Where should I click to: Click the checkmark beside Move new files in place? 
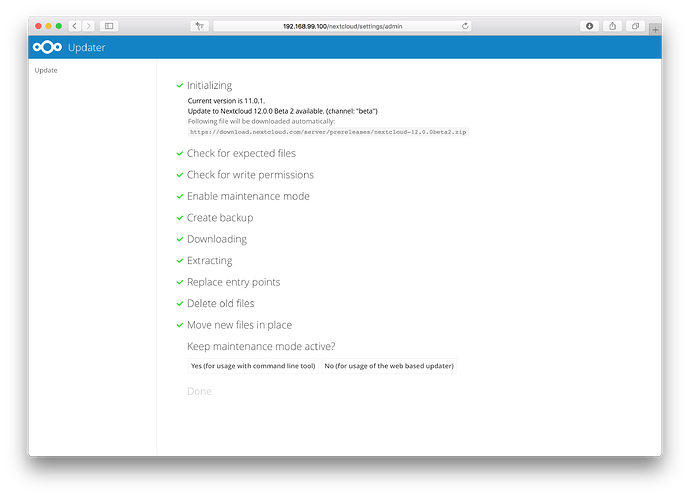tap(180, 325)
